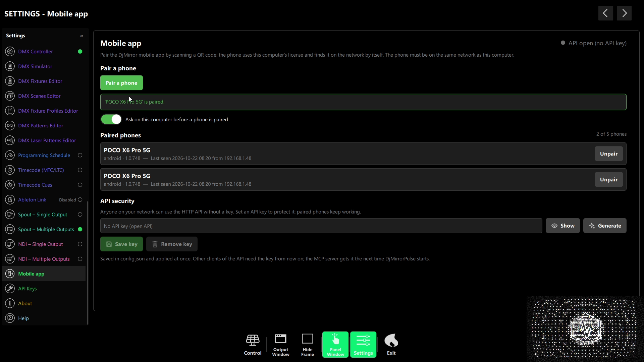Generate a new API key

[x=605, y=226]
